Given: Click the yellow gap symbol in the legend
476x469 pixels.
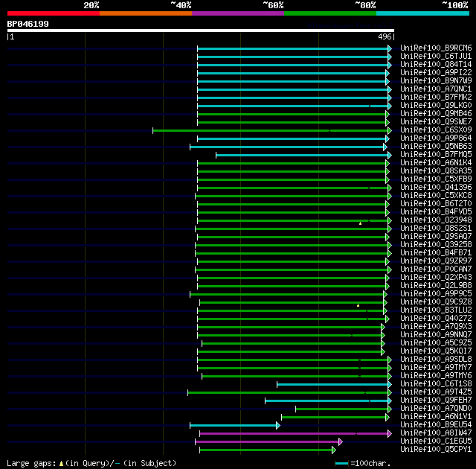Looking at the screenshot, I should [61, 463].
